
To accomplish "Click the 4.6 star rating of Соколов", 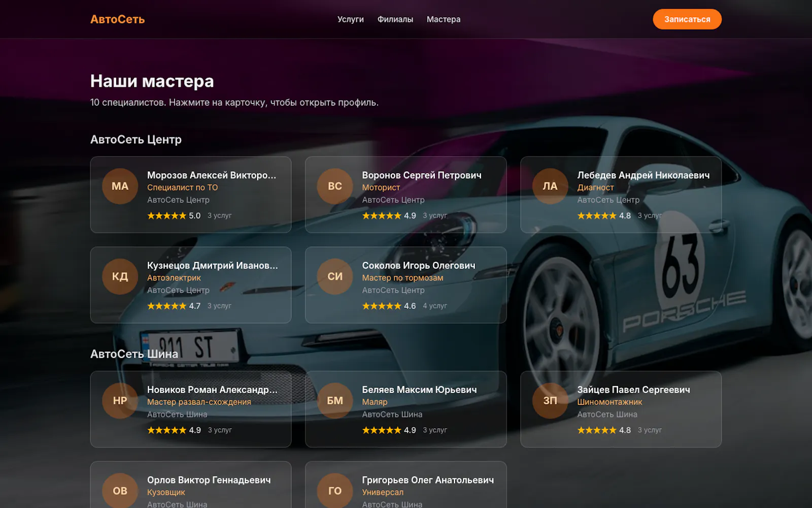I will point(389,306).
